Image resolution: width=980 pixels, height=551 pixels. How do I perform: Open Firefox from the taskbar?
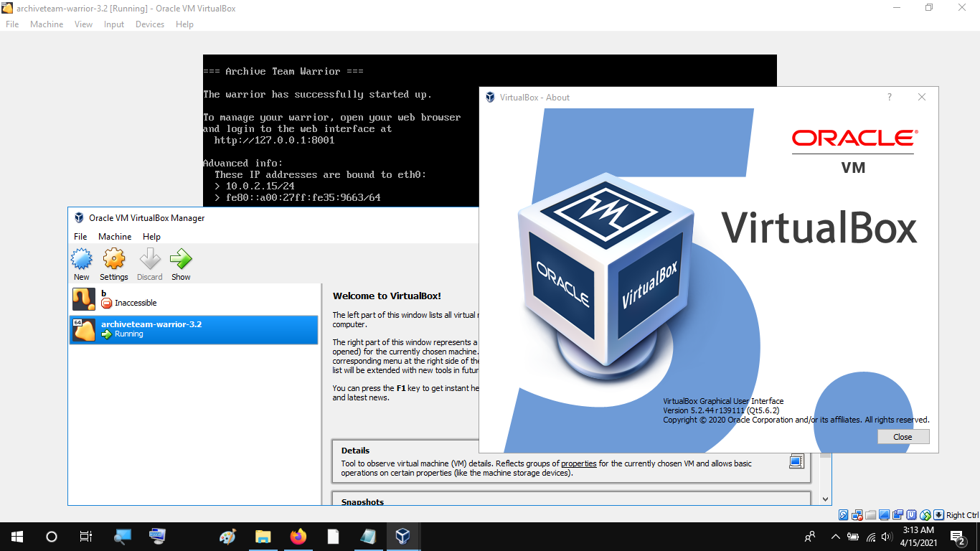click(298, 536)
